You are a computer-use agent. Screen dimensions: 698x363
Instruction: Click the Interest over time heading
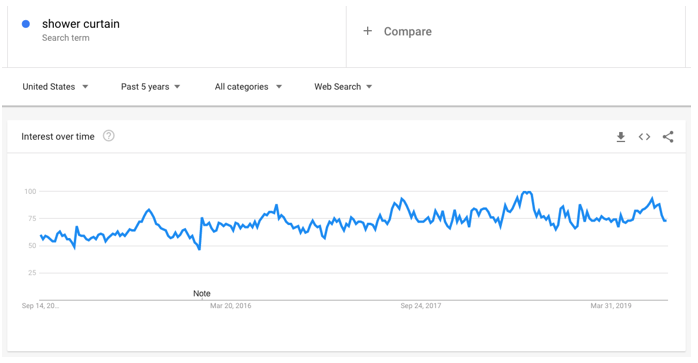(58, 136)
